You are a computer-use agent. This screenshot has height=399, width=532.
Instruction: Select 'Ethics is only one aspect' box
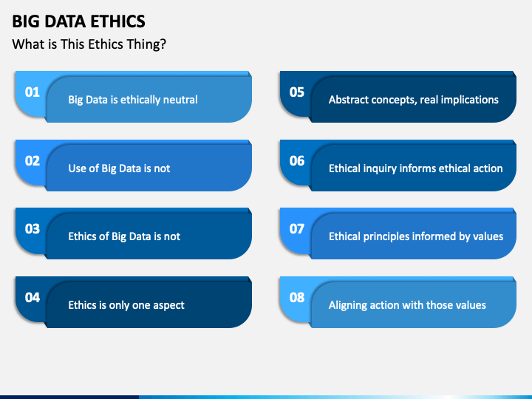coord(149,304)
